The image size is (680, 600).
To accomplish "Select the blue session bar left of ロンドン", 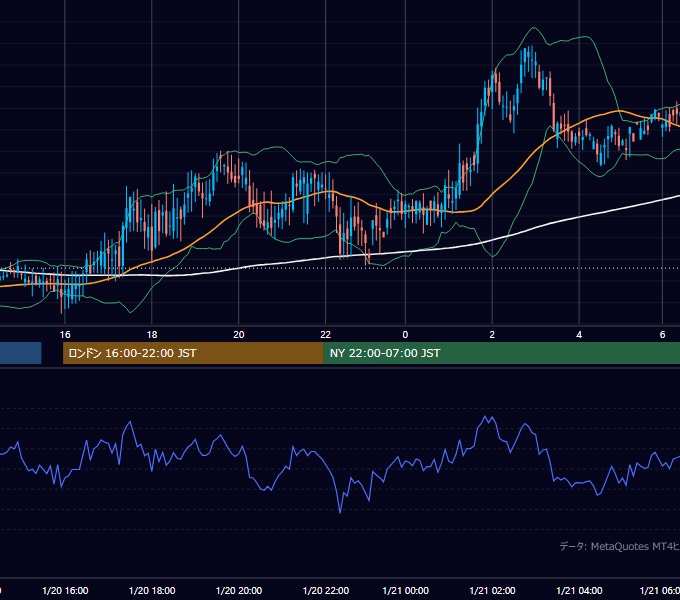I will point(20,353).
